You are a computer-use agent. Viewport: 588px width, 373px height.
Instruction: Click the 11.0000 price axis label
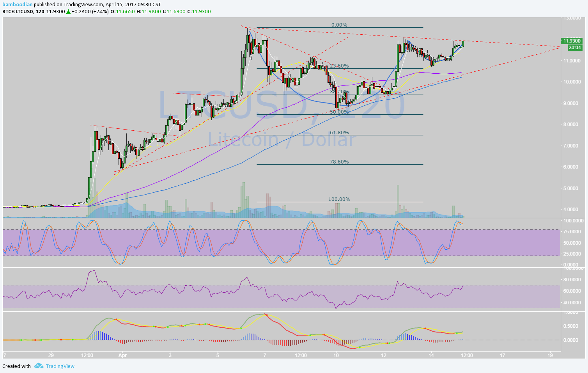coord(572,60)
